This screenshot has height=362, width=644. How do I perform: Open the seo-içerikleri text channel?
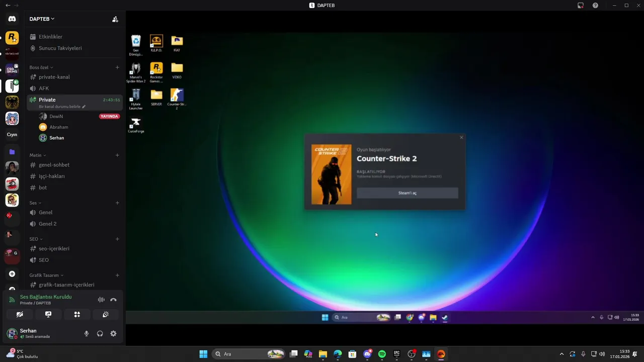coord(74,249)
